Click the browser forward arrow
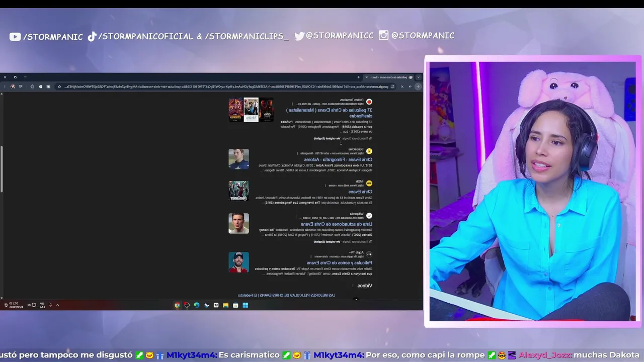Viewport: 644px width, 362px height. pyautogui.click(x=410, y=86)
